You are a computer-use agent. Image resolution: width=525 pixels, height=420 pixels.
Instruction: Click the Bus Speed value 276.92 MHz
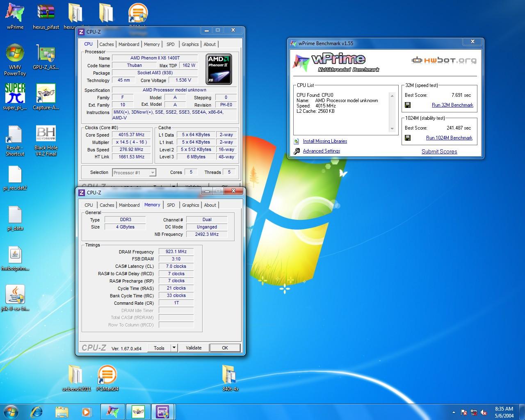[132, 149]
